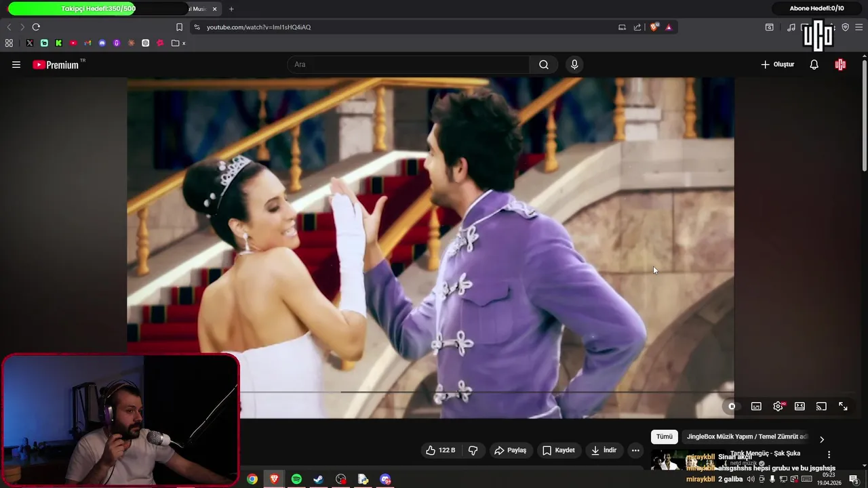
Task: Dislike the video with thumbs down
Action: 473,450
